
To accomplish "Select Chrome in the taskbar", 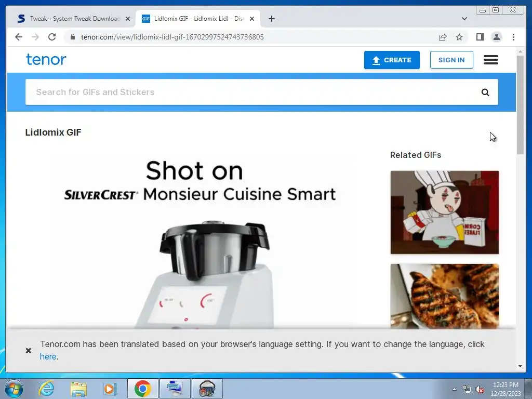I will tap(142, 389).
